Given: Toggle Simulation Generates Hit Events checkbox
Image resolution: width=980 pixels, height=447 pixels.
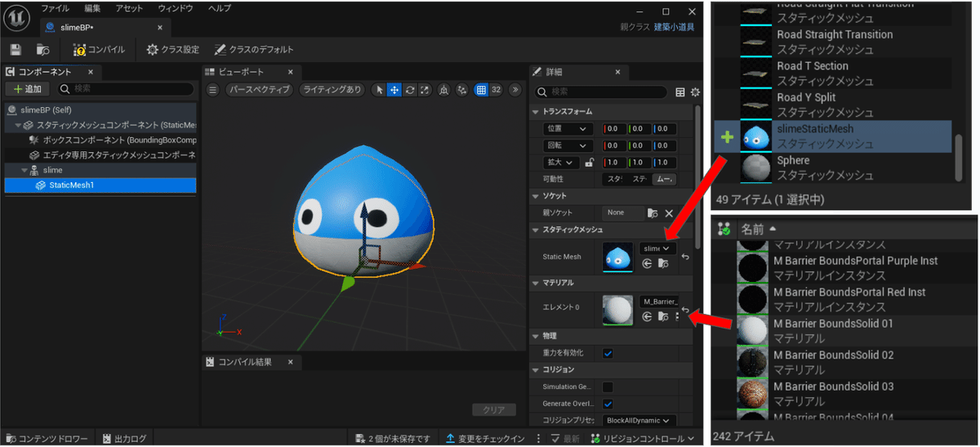Looking at the screenshot, I should [608, 387].
